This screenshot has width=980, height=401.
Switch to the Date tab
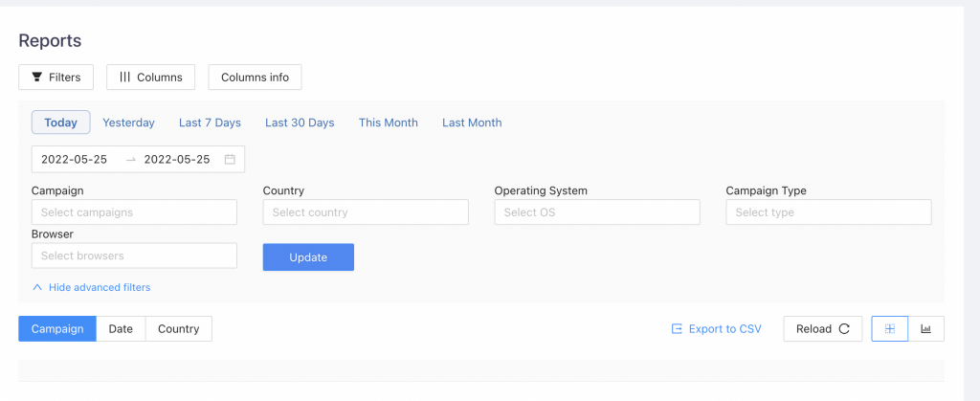click(x=121, y=329)
